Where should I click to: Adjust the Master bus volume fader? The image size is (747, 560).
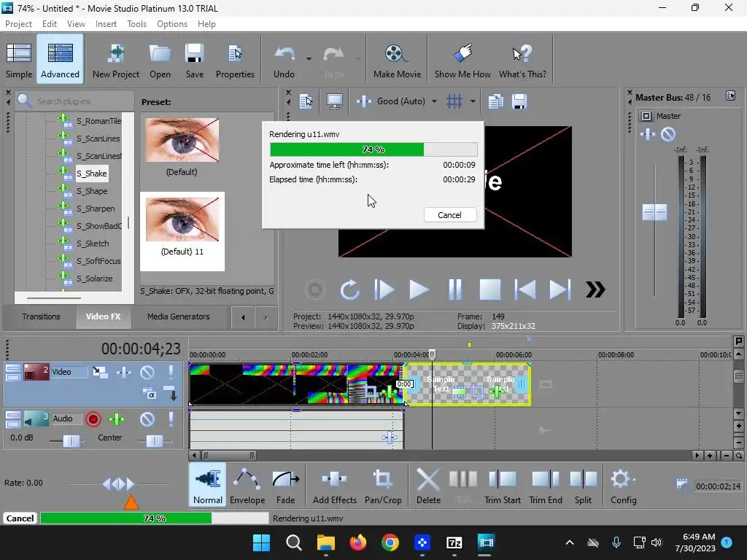click(x=654, y=212)
